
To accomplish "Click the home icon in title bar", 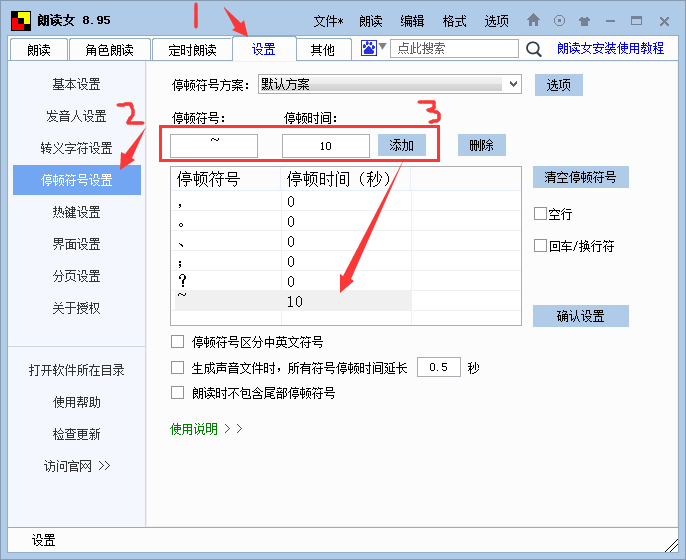I will pos(533,20).
